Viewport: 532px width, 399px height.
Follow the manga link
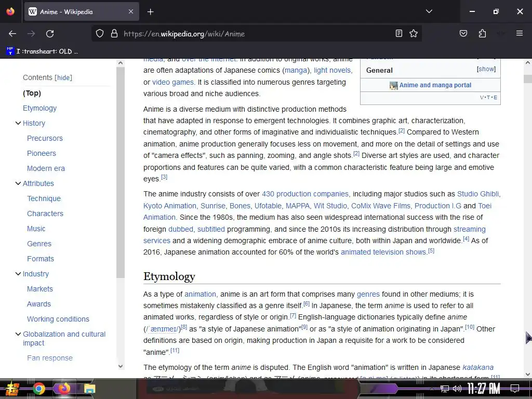[296, 70]
